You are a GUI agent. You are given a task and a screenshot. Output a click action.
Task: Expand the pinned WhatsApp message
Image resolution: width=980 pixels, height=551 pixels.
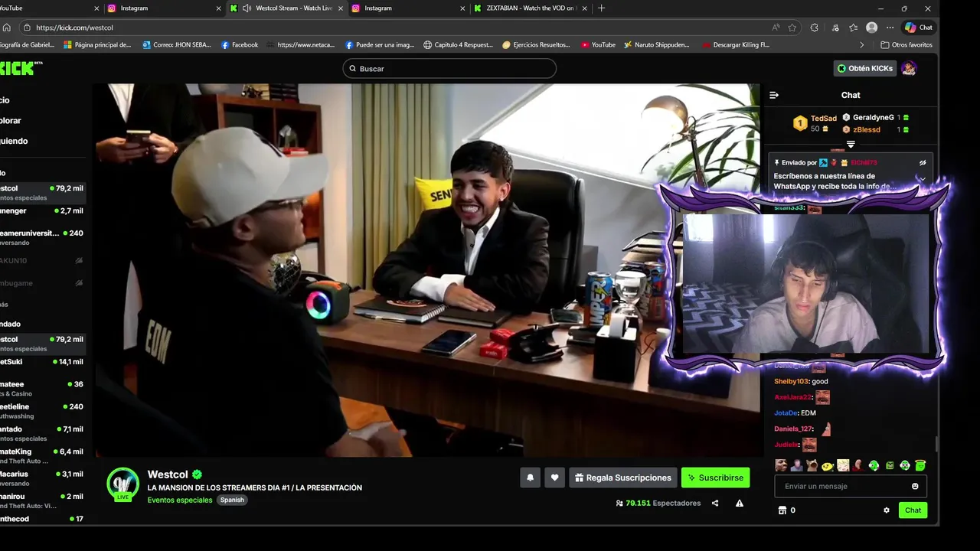tap(923, 179)
